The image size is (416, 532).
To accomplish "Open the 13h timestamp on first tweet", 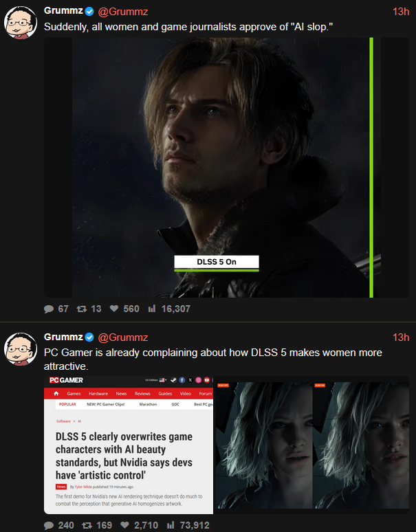I will click(401, 12).
